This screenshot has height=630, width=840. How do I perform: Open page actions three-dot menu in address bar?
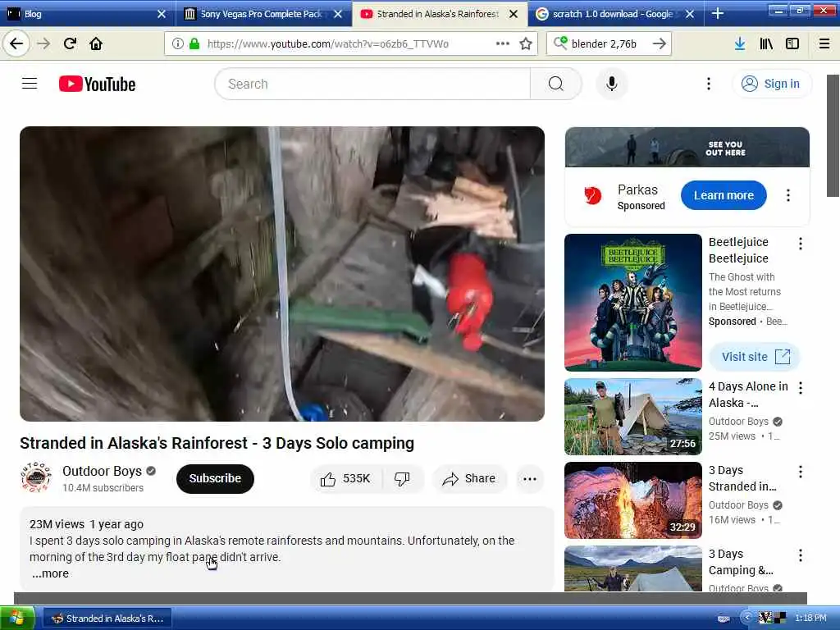(503, 43)
